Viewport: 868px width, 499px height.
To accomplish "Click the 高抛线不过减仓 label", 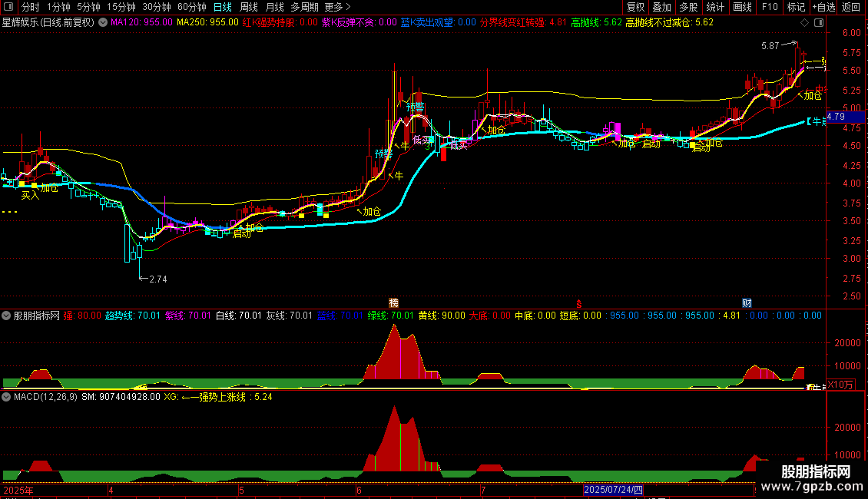I will (x=670, y=23).
